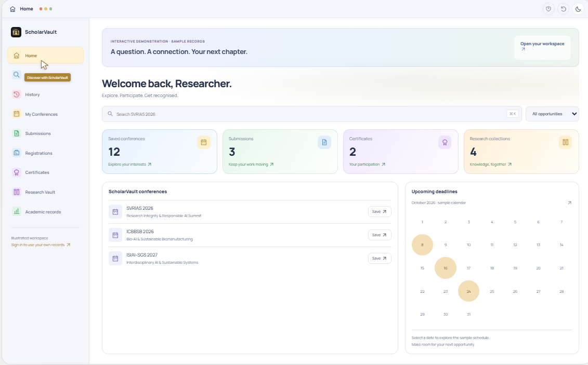Save the ICBBSB 2026 conference

coord(380,235)
